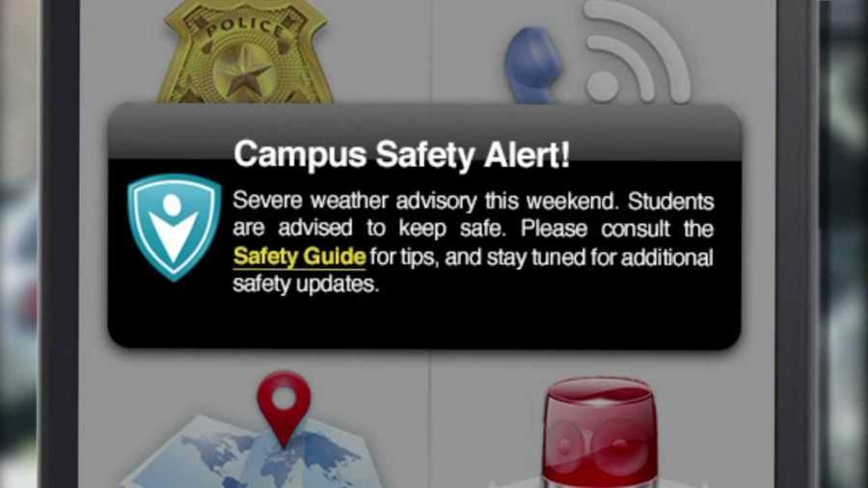Click the "safety updates." line of the alert

click(x=306, y=285)
